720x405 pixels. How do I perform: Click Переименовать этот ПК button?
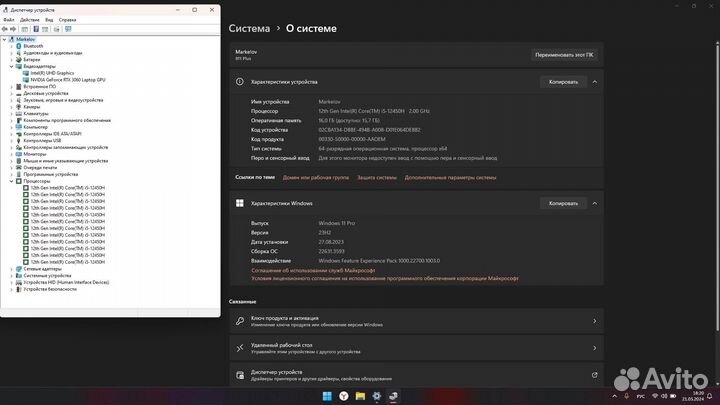564,55
